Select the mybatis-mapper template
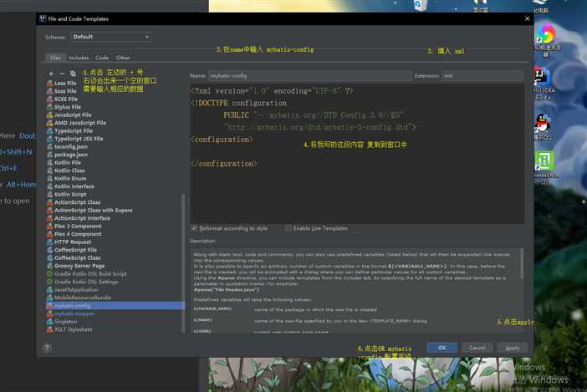 pyautogui.click(x=71, y=313)
